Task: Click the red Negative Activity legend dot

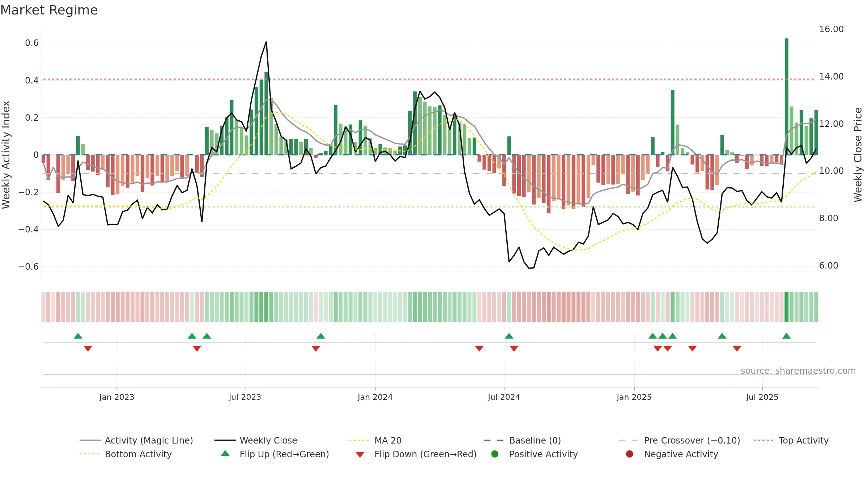Action: pyautogui.click(x=630, y=454)
